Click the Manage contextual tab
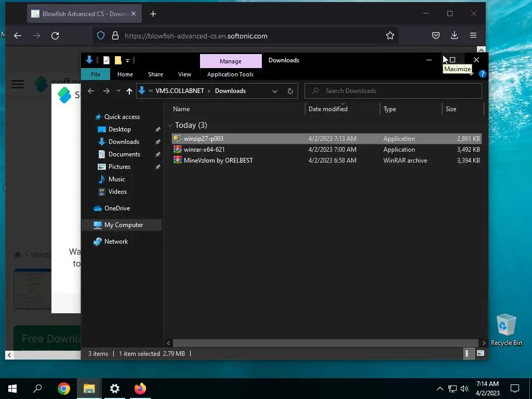Viewport: 532px width, 399px height. tap(231, 61)
